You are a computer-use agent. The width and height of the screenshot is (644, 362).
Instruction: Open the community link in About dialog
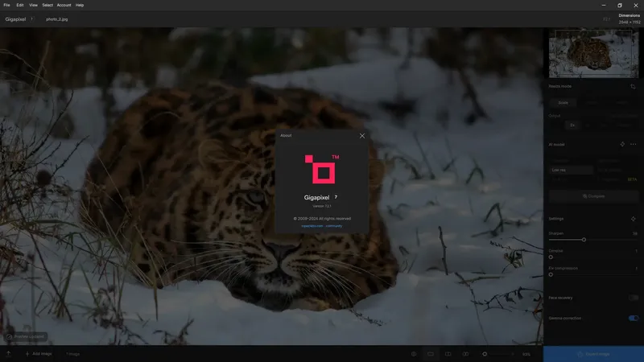[334, 226]
